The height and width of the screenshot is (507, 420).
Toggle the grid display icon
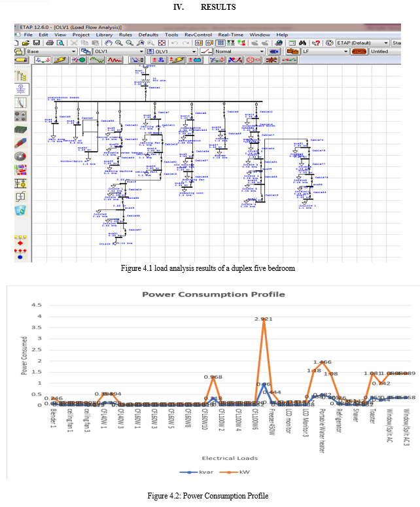point(220,43)
